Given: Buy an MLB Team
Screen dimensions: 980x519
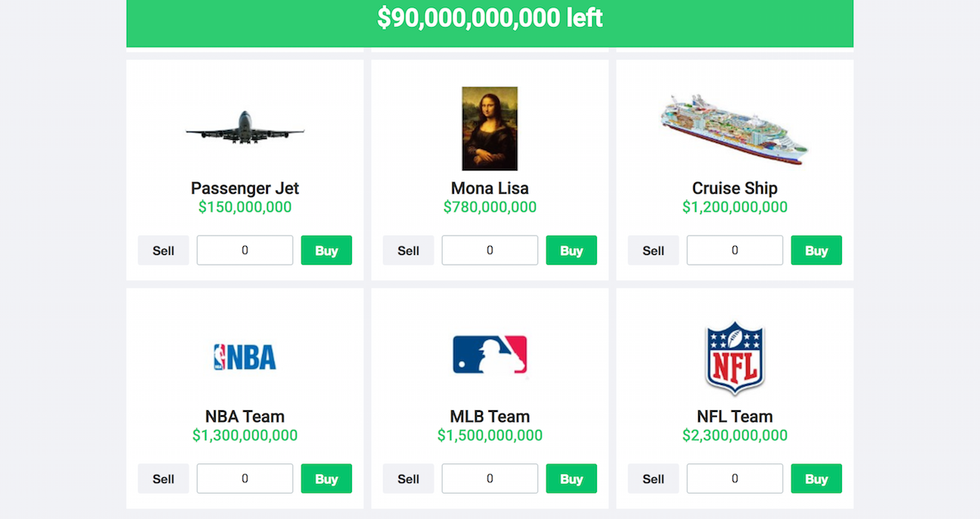Looking at the screenshot, I should 571,478.
